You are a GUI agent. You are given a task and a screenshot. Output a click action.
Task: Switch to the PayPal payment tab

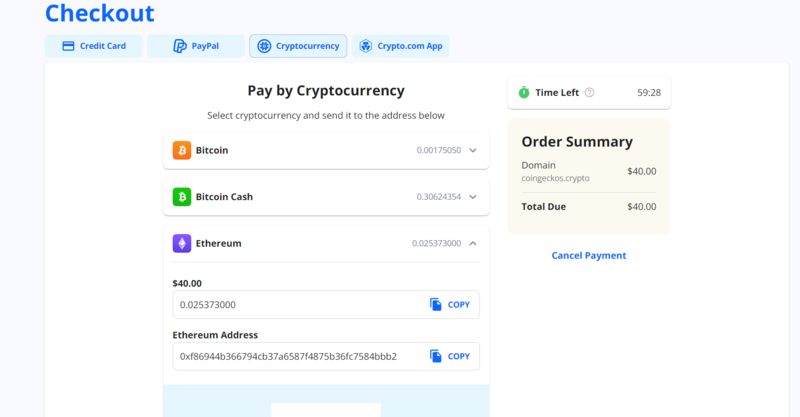pos(196,46)
